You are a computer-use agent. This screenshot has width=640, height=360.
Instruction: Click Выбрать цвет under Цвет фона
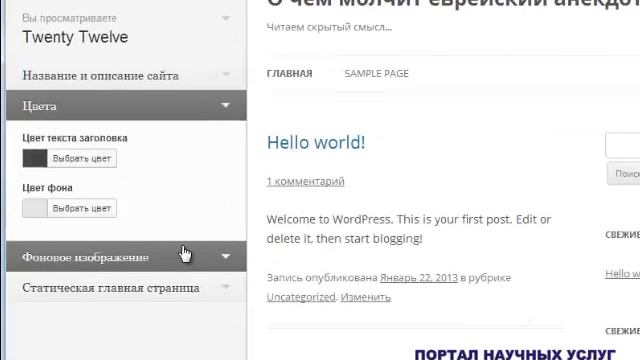(x=82, y=208)
